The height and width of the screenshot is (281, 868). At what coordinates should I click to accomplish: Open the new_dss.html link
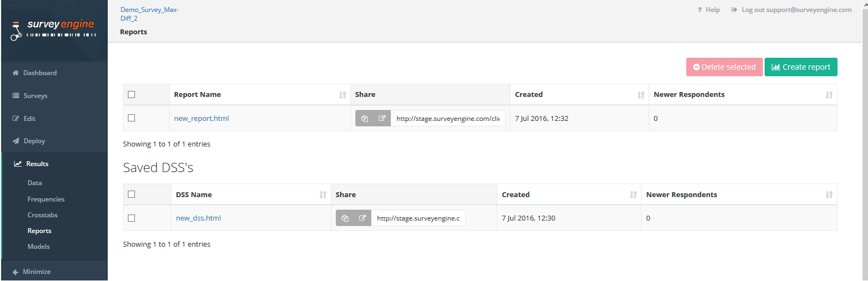point(199,218)
